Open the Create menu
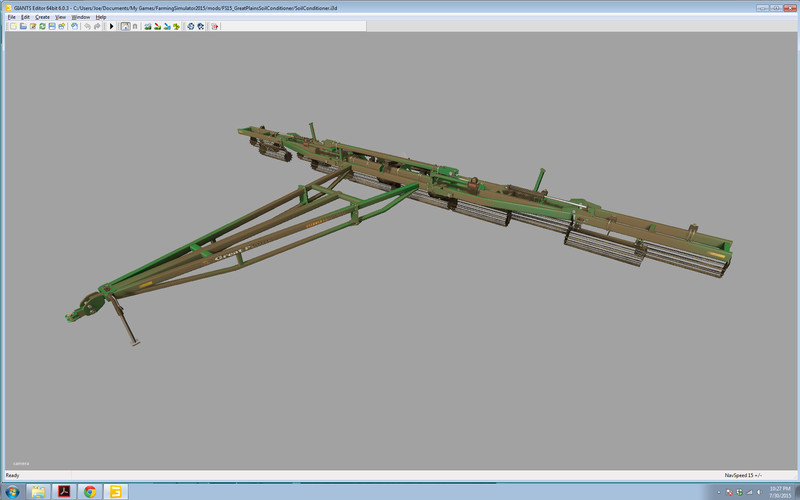Viewport: 800px width, 500px height. point(42,17)
